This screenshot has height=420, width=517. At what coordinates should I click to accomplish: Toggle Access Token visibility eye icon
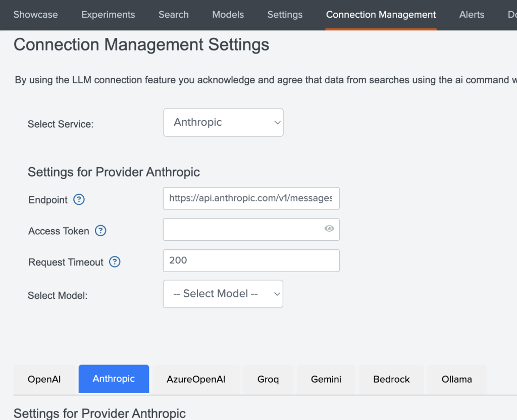click(329, 229)
